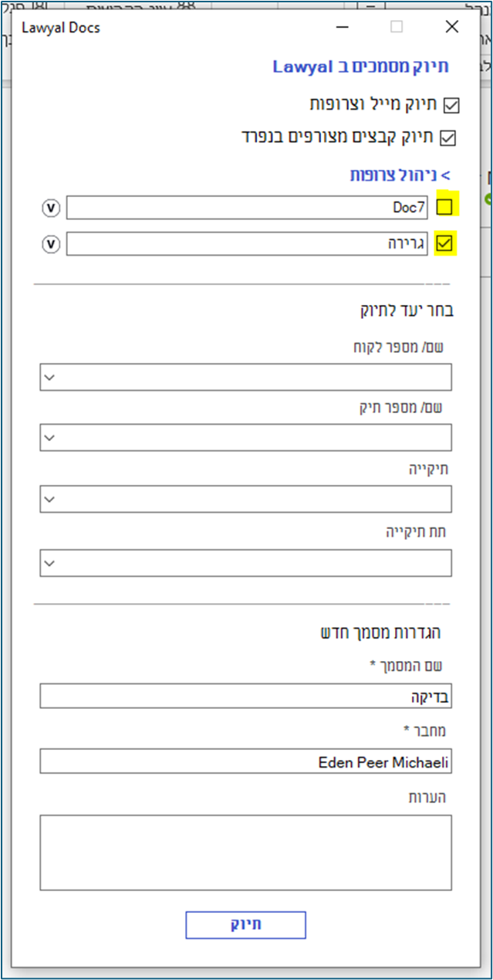Screen dimensions: 493x980
Task: Click the V icon beside גרירה attachment
Action: coord(50,244)
